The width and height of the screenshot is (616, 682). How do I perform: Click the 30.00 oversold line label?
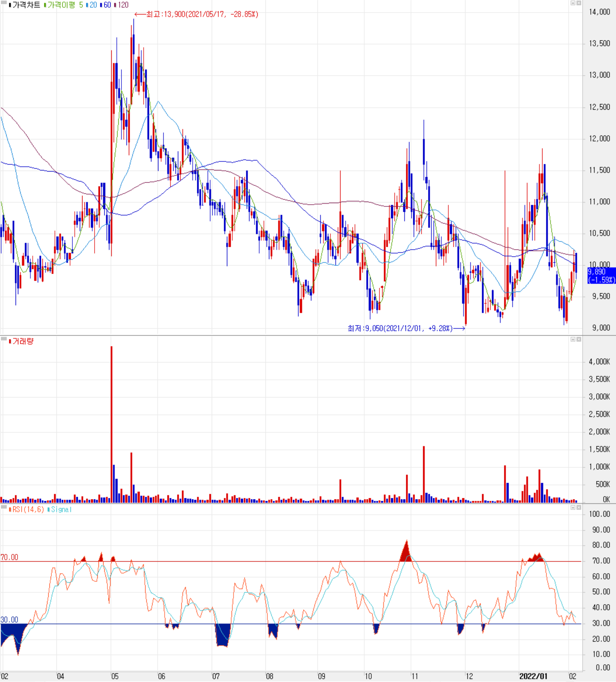pyautogui.click(x=9, y=620)
